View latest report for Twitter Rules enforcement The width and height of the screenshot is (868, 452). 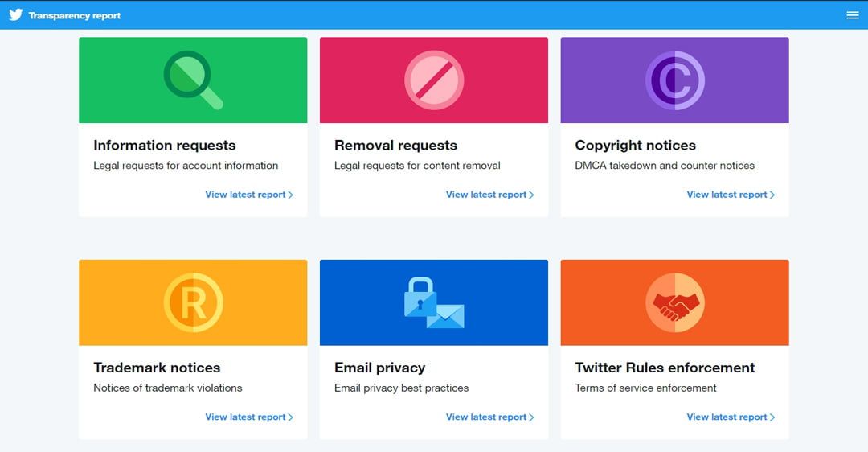point(731,417)
